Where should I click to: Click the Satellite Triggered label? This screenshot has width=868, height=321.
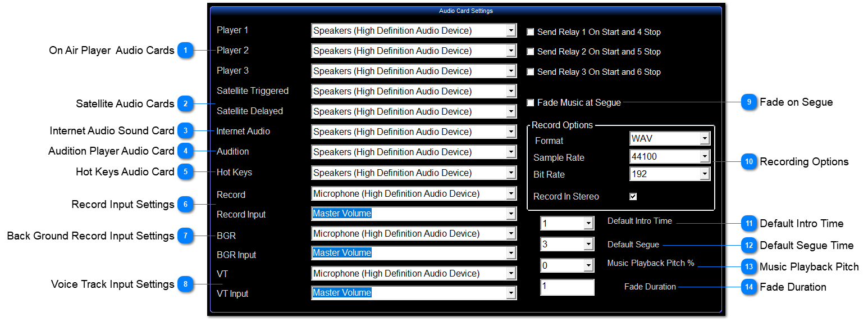point(253,91)
